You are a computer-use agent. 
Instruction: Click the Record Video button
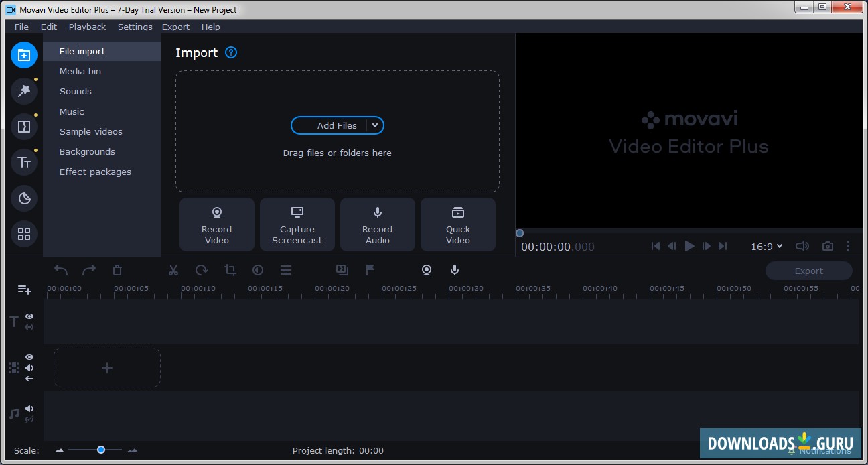(216, 224)
